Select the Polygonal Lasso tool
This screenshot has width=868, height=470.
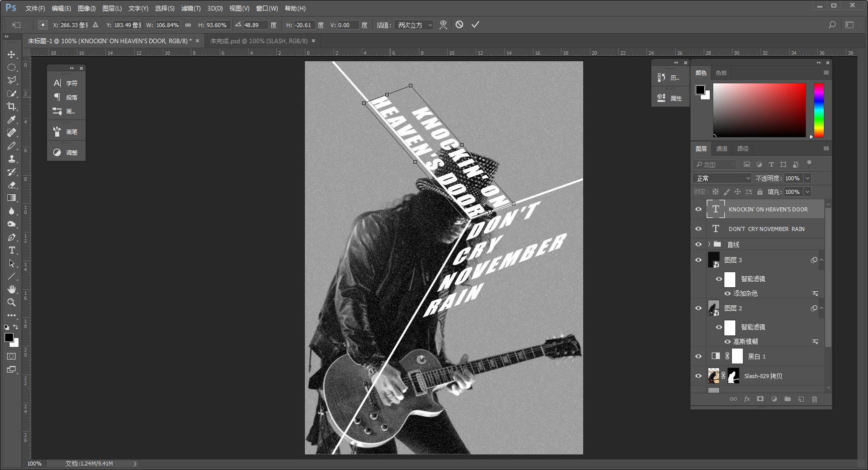tap(12, 80)
